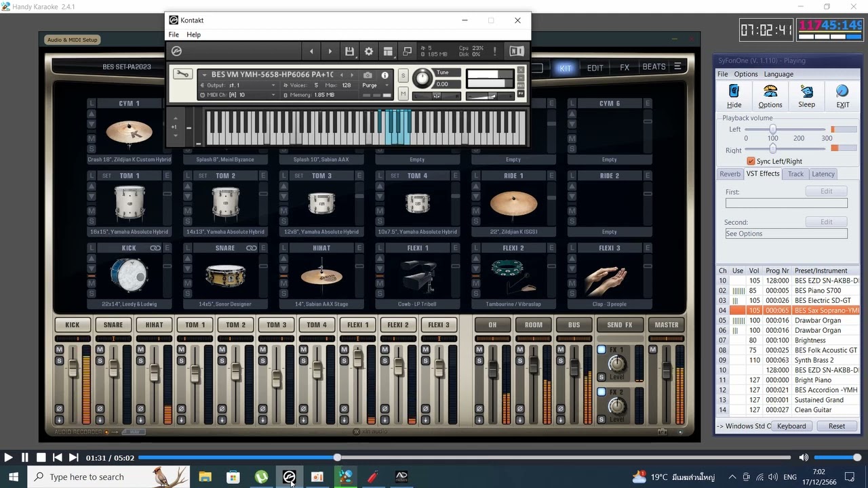Select the ROOM mixer channel button
868x488 pixels.
[534, 325]
